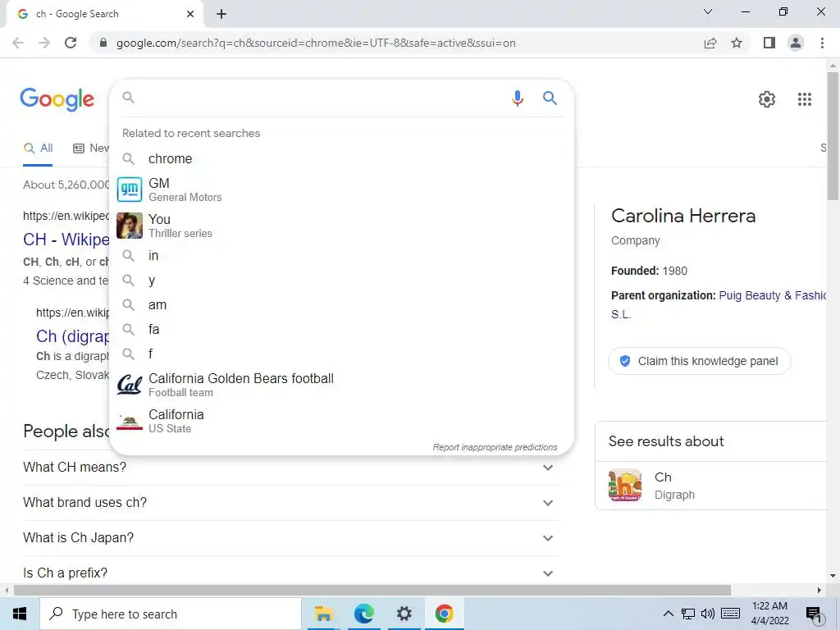840x630 pixels.
Task: Expand 'What brand uses ch?' question
Action: (x=290, y=503)
